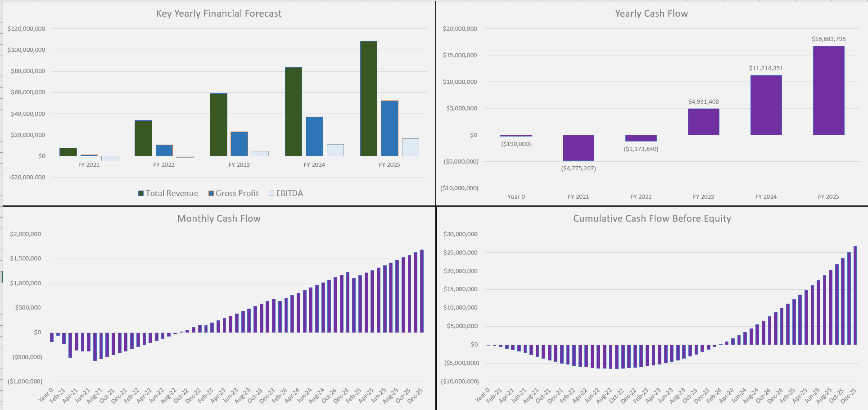Click the ($4,775,207) data label
Image resolution: width=868 pixels, height=410 pixels.
[578, 168]
